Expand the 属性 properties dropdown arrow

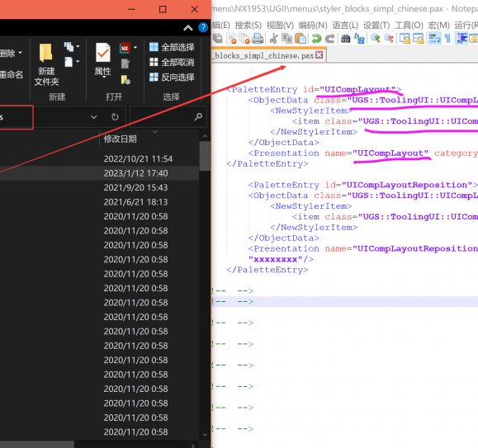(x=103, y=77)
